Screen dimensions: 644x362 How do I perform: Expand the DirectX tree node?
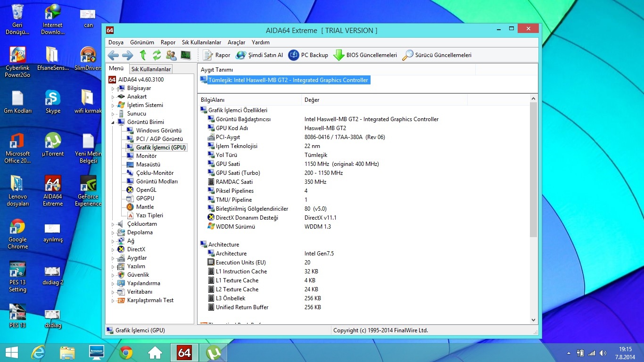point(113,249)
